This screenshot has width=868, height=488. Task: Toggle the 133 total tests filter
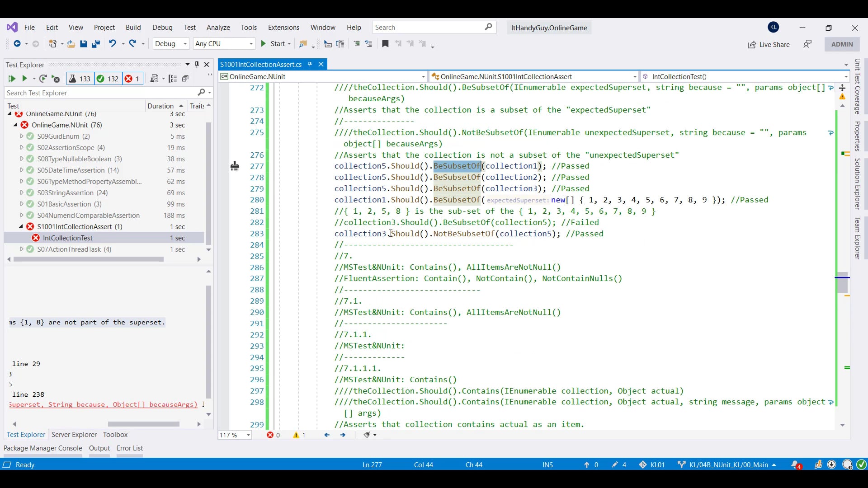(80, 79)
